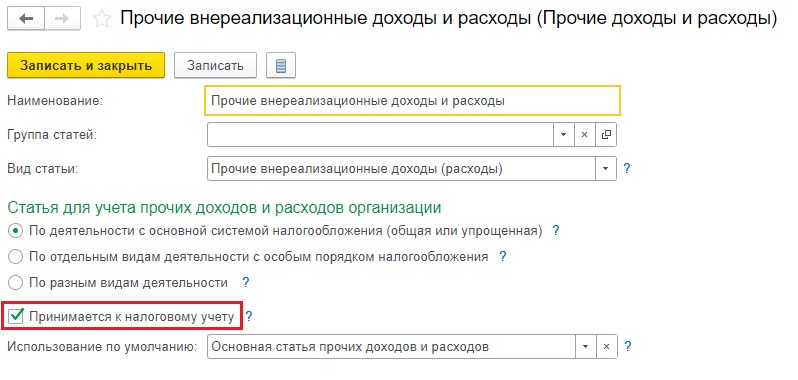Focus the Наименование input field
Screen dimensions: 798x380
click(413, 101)
